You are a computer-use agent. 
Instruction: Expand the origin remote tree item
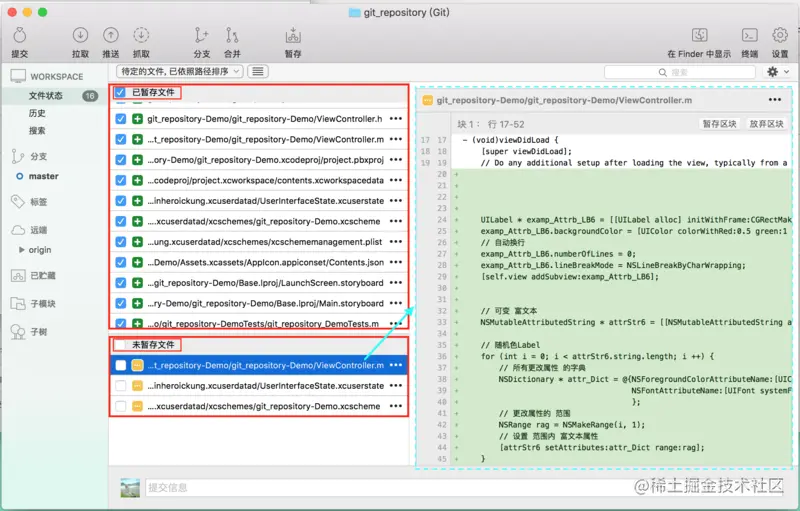21,250
